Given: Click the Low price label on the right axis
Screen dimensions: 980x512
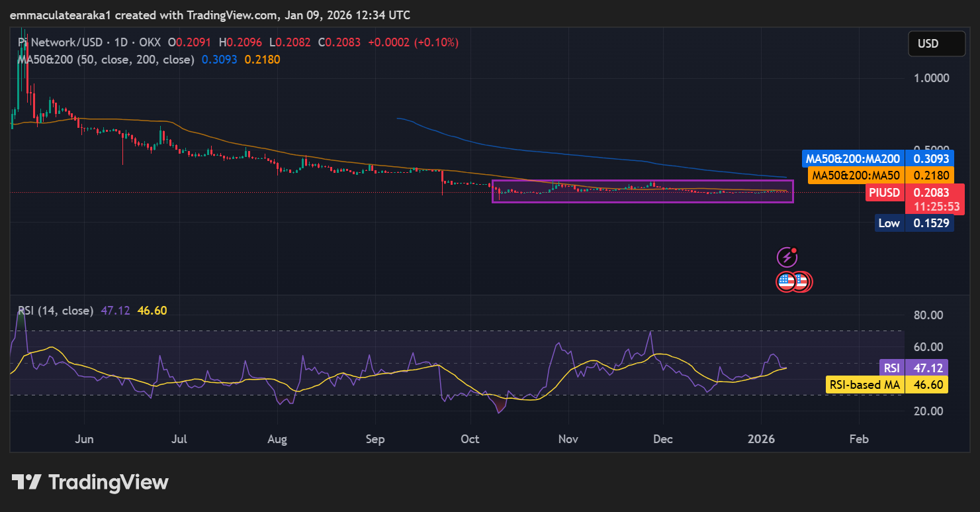Looking at the screenshot, I should pyautogui.click(x=889, y=223).
